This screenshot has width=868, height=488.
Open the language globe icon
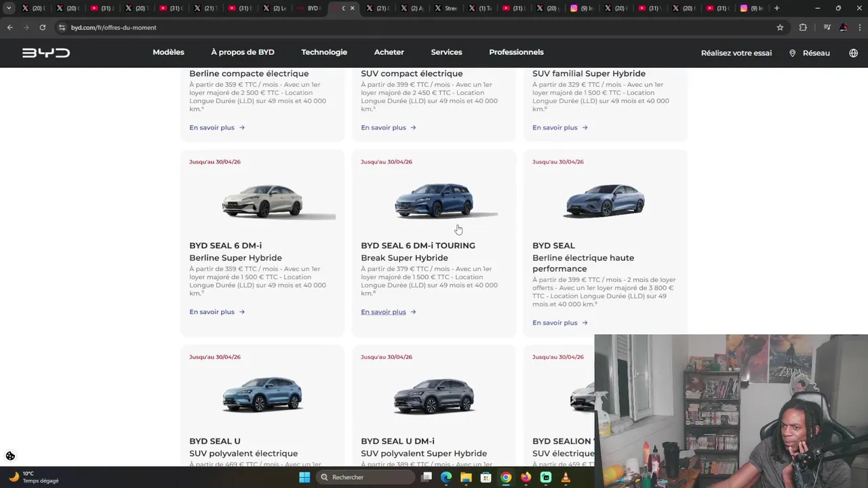(x=853, y=53)
